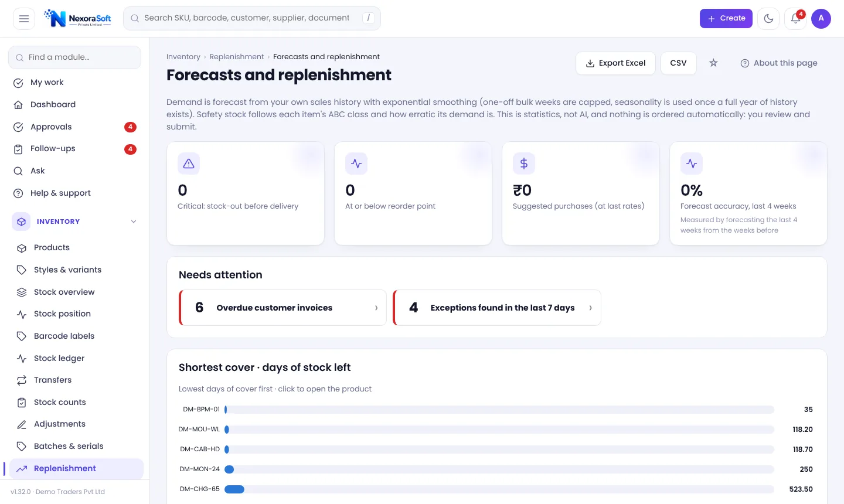
Task: Open Stock overview
Action: click(x=77, y=292)
